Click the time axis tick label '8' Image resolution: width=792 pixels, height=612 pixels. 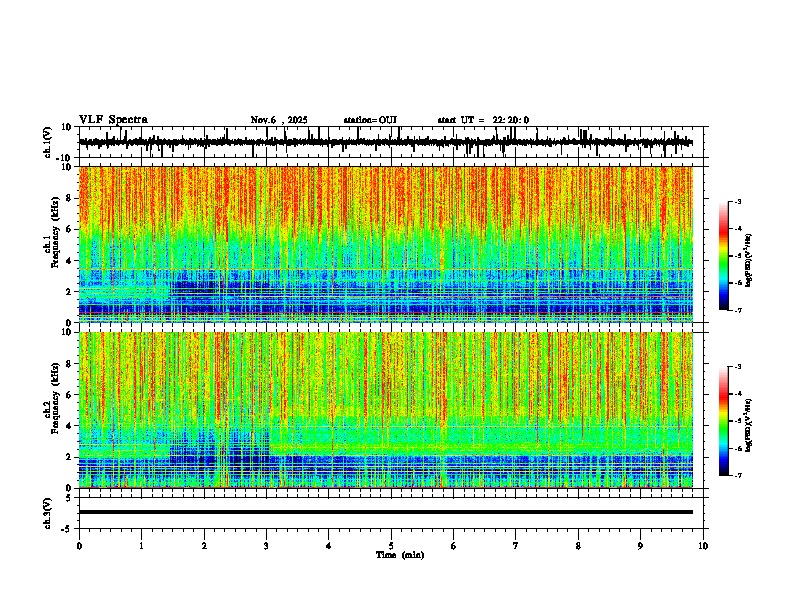pos(578,546)
